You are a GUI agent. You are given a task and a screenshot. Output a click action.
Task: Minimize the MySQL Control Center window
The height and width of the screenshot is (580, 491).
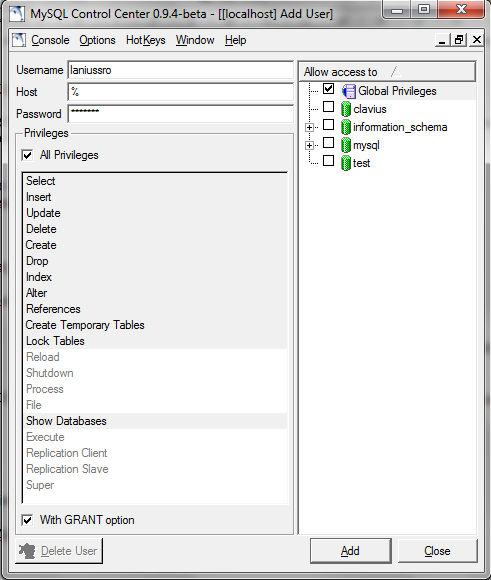click(397, 10)
